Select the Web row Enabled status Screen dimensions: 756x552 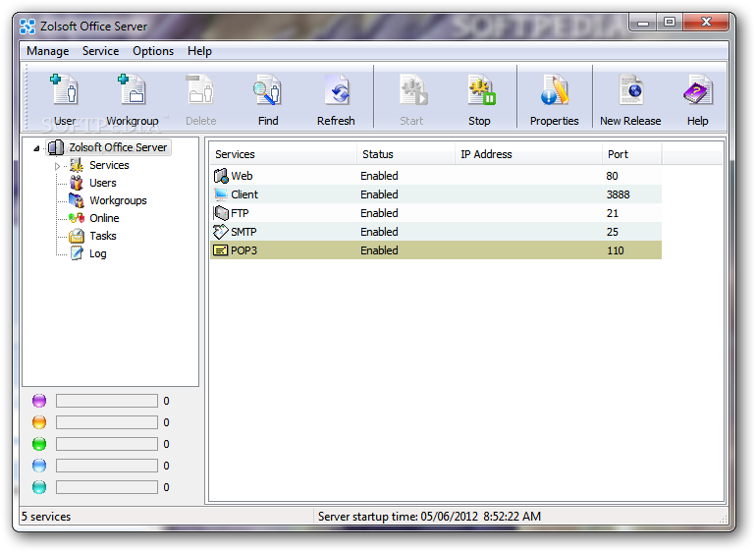tap(379, 176)
